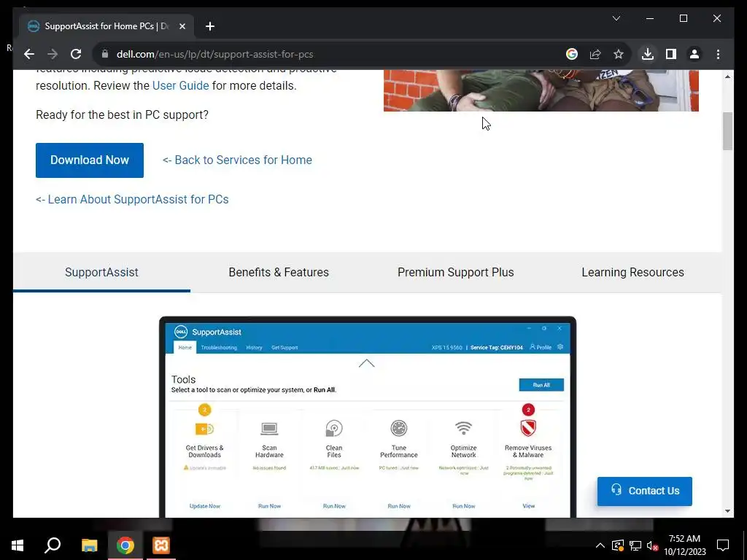Open File Explorer from taskbar
The height and width of the screenshot is (560, 747).
(x=89, y=545)
